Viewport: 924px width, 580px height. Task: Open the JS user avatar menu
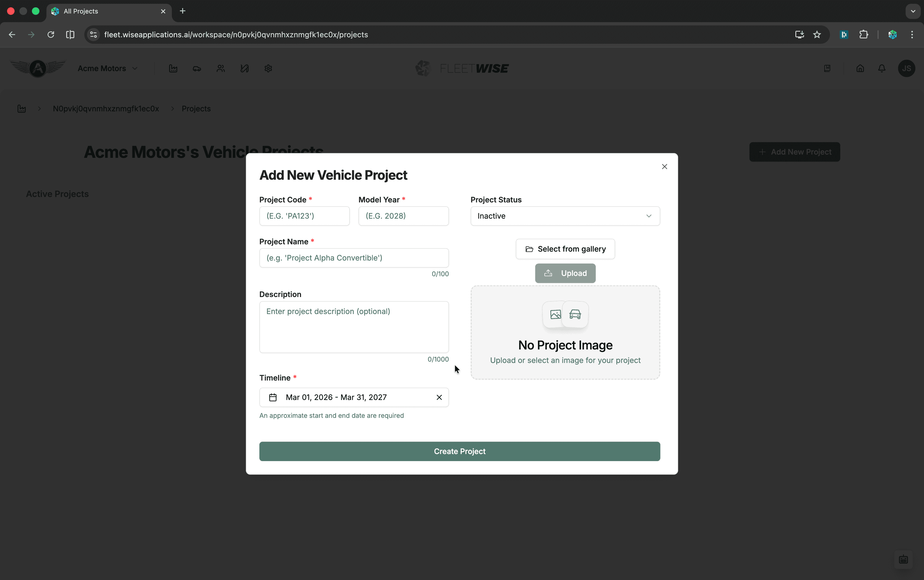[x=906, y=68]
